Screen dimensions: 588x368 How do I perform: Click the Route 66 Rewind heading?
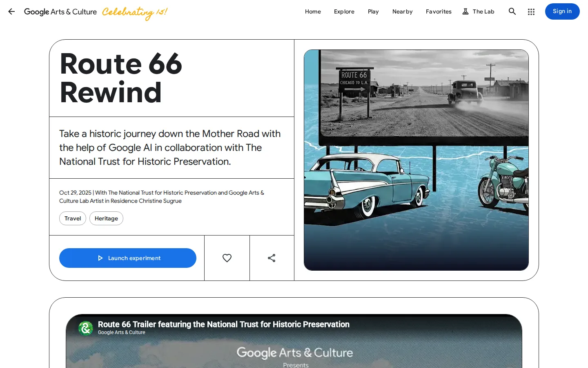point(121,78)
